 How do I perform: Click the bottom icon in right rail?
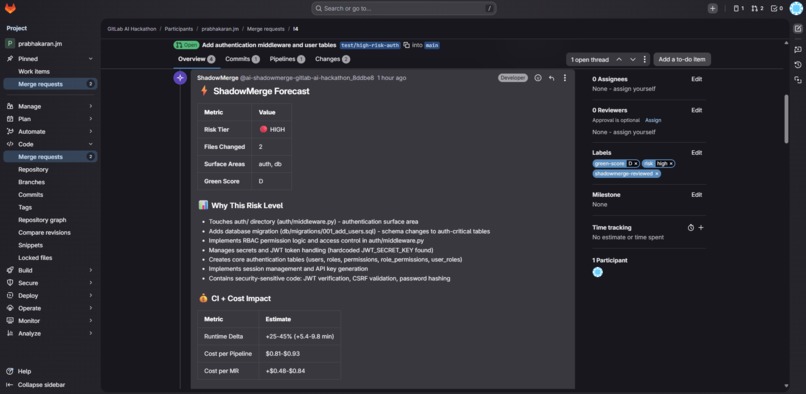[x=798, y=80]
